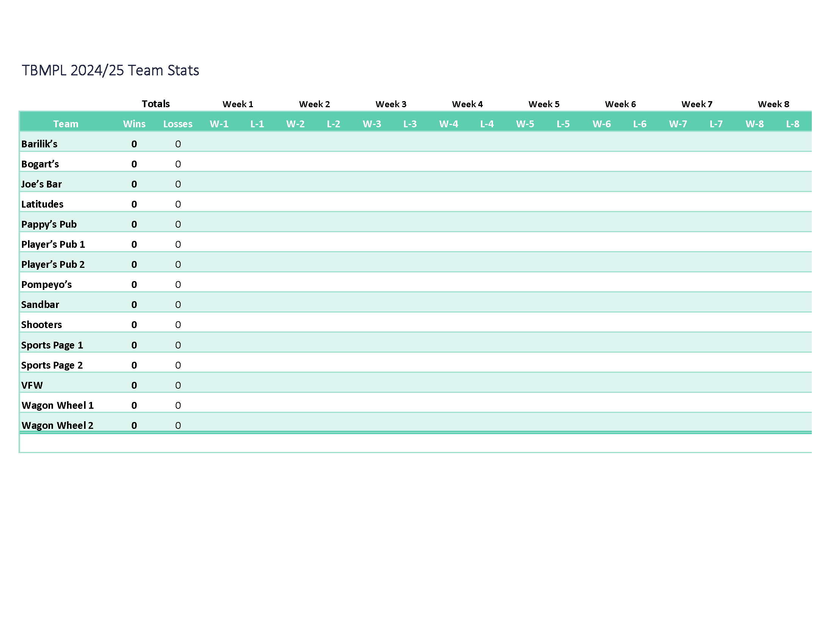This screenshot has width=833, height=644.
Task: Select the L-4 column header
Action: (487, 124)
